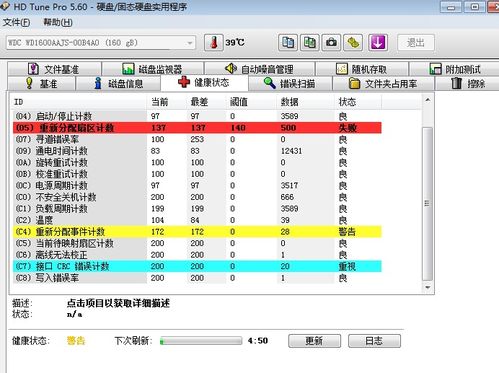The image size is (499, 373).
Task: Click the 状态 column header
Action: [x=358, y=102]
